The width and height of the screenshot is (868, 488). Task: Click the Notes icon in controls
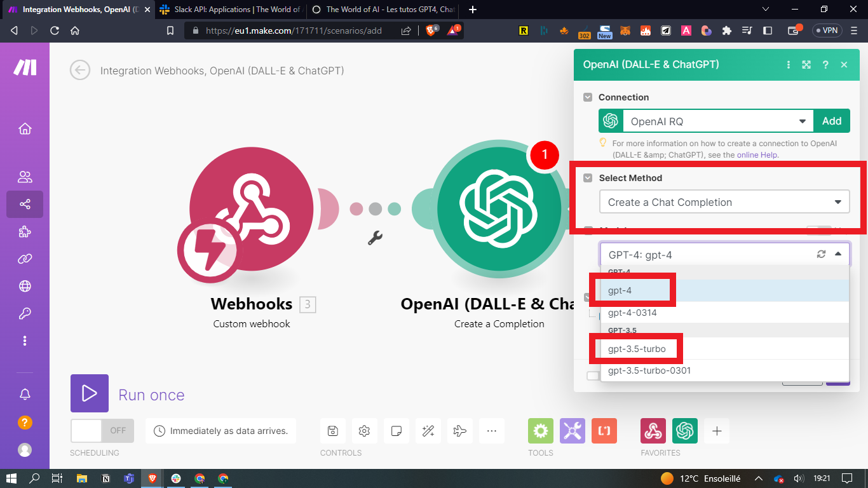point(396,431)
